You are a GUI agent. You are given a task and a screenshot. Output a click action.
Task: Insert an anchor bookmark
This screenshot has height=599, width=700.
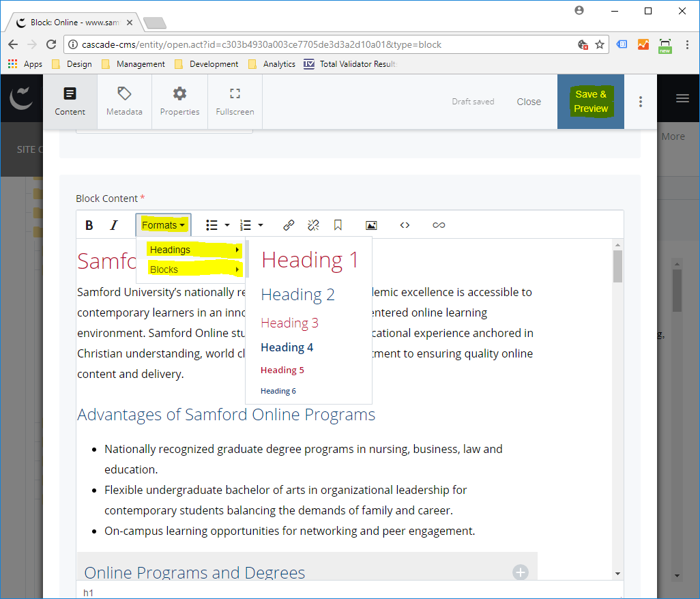338,225
